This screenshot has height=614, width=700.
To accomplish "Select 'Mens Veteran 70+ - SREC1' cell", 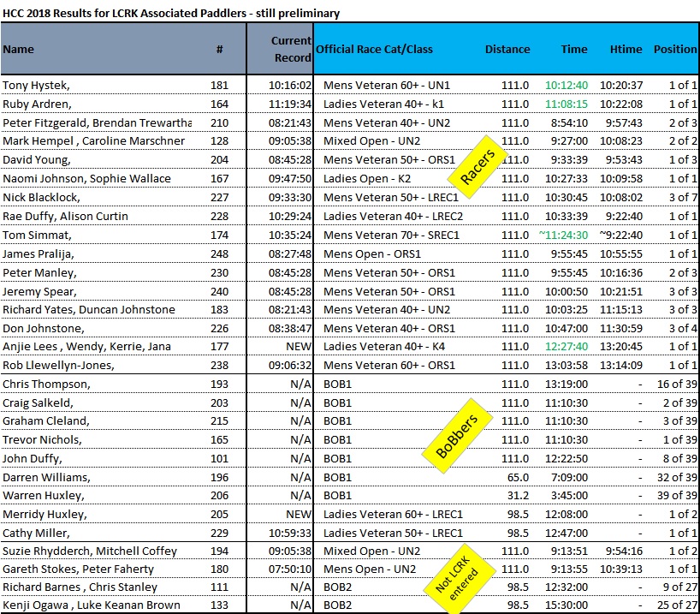I will pos(392,235).
